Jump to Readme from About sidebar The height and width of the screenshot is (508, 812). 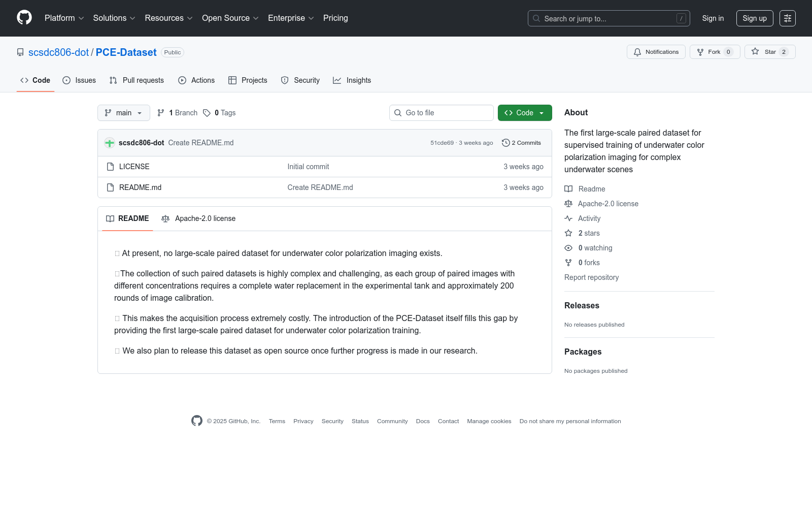pos(585,189)
